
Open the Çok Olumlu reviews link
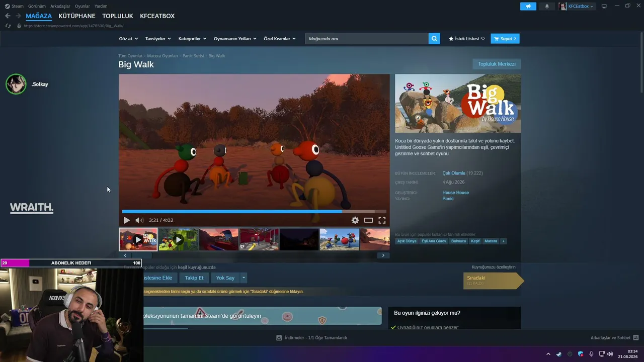(454, 173)
